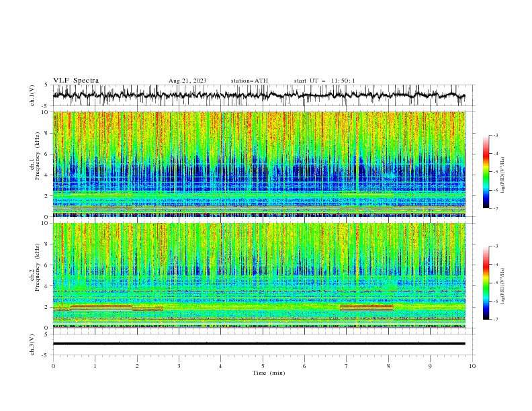Click the time axis tick label "10"
The image size is (532, 411).
[472, 366]
